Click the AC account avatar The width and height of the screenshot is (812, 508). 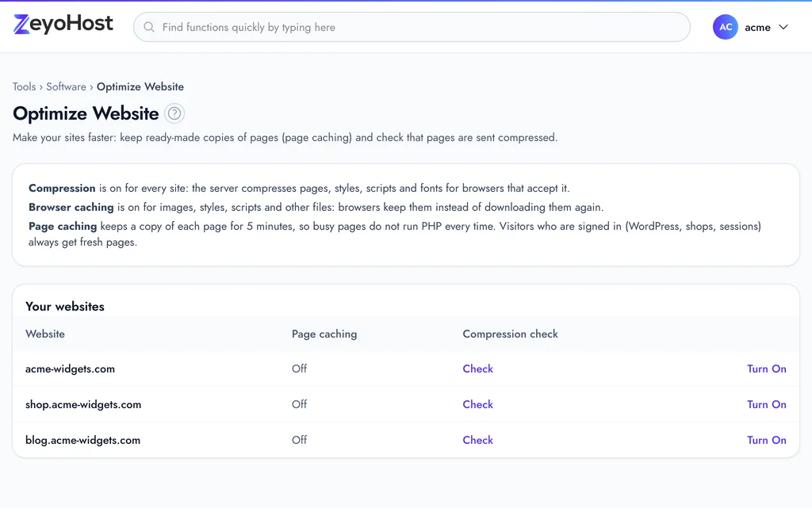pyautogui.click(x=725, y=27)
